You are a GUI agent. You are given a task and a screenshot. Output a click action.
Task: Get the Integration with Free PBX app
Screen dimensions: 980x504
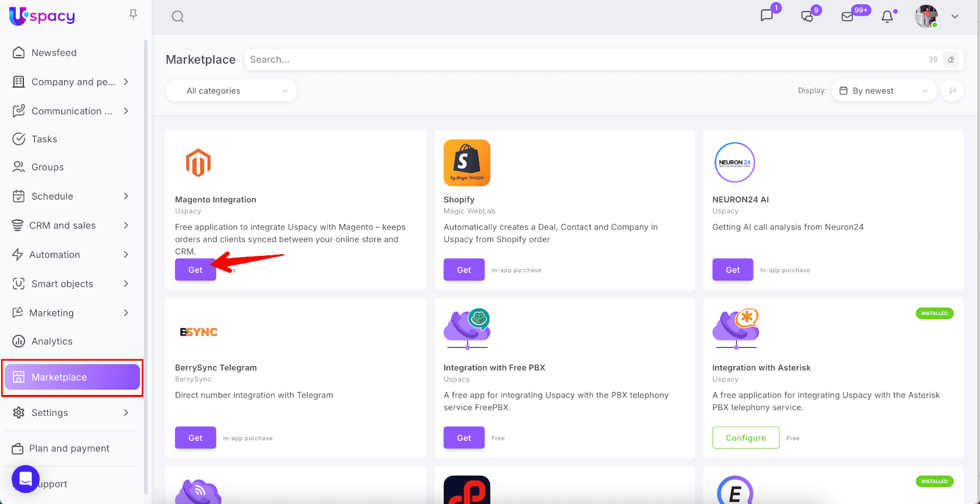point(464,438)
